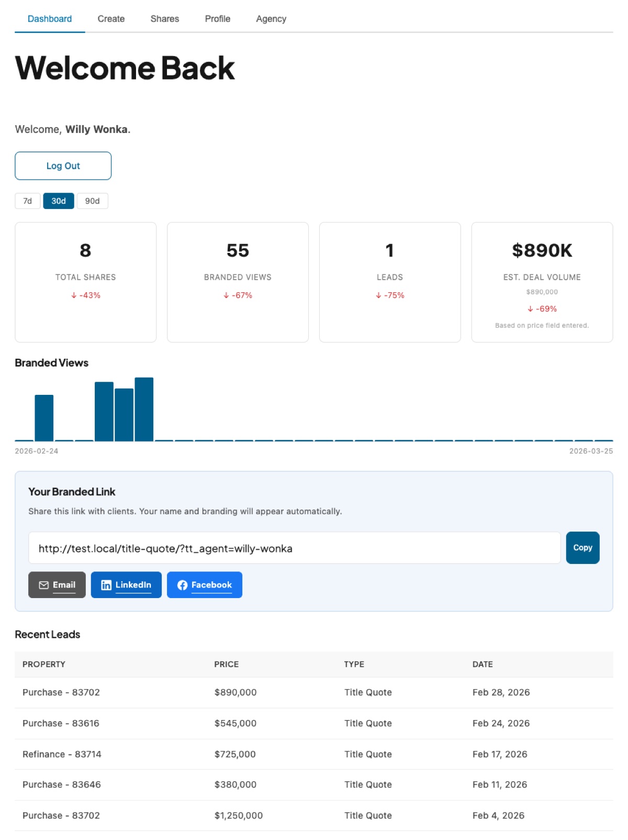This screenshot has height=840, width=628.
Task: Go to the Shares tab
Action: [165, 19]
